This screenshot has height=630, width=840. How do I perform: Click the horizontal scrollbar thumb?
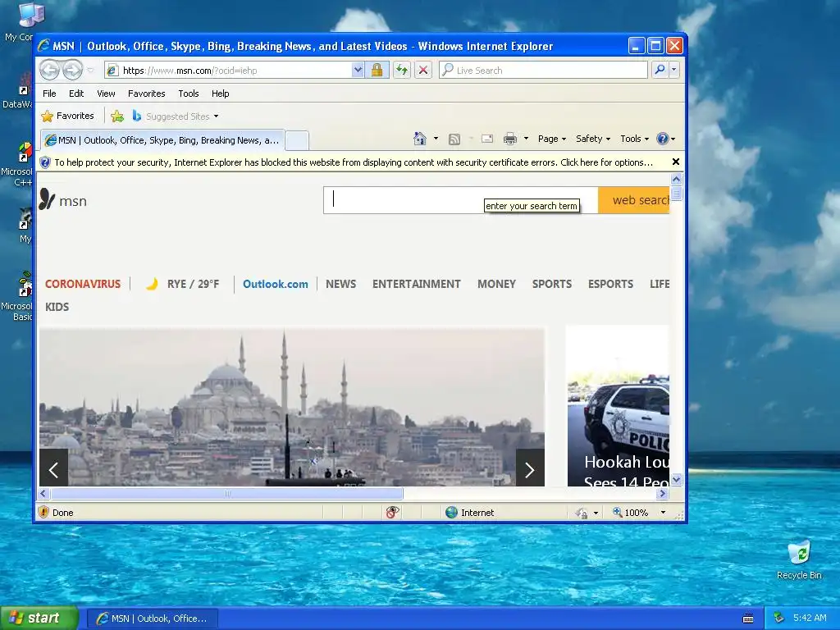[227, 493]
